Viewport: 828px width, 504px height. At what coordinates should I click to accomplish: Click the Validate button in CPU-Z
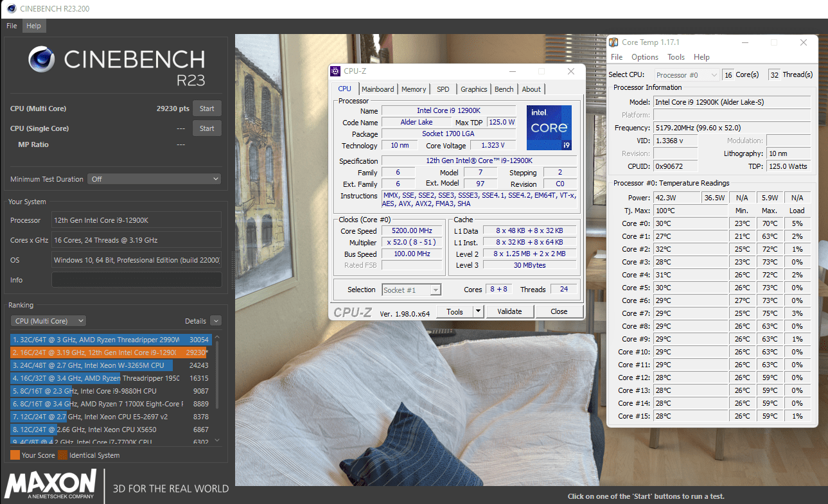tap(509, 311)
